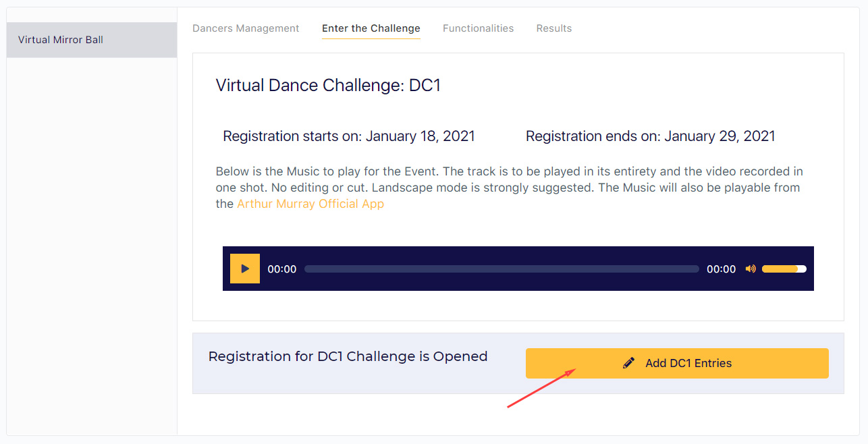Click the registration start date text
This screenshot has height=444, width=868.
[x=349, y=136]
